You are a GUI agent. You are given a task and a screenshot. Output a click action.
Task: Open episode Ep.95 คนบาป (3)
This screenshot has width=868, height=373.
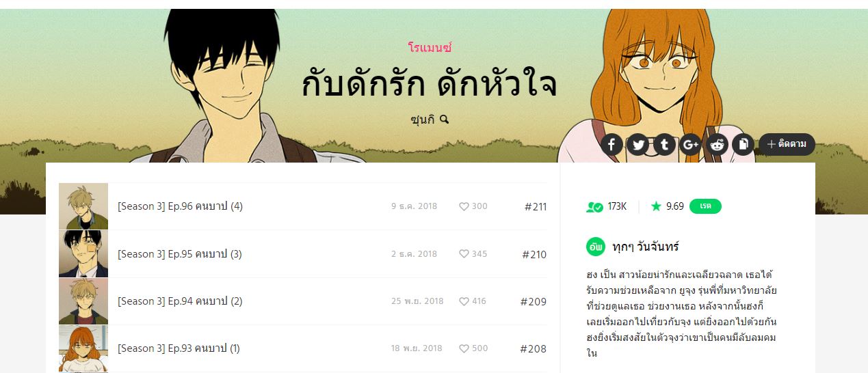179,254
